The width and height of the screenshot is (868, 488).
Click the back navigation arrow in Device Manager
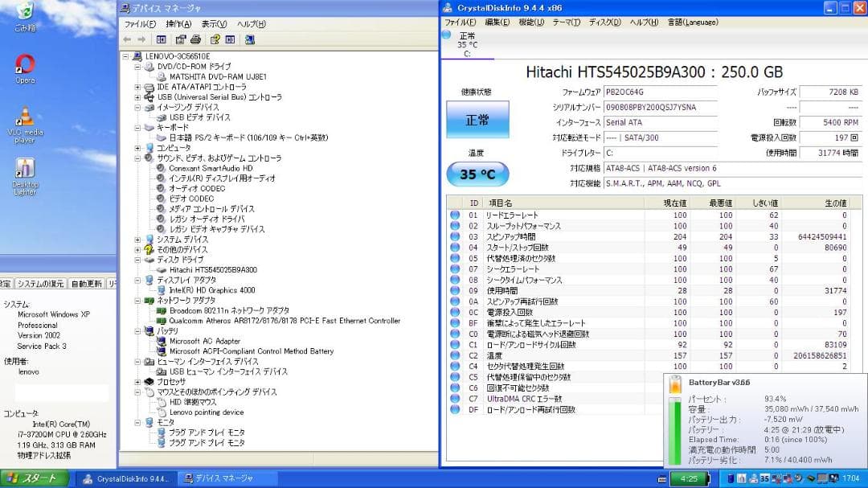[x=127, y=39]
